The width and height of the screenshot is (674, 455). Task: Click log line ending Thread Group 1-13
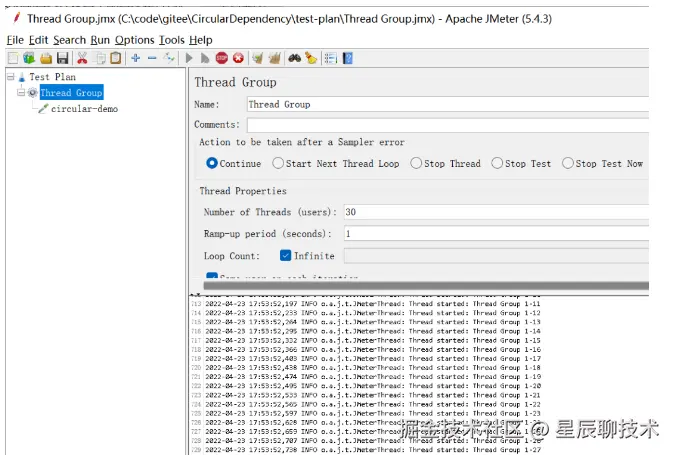(x=373, y=322)
